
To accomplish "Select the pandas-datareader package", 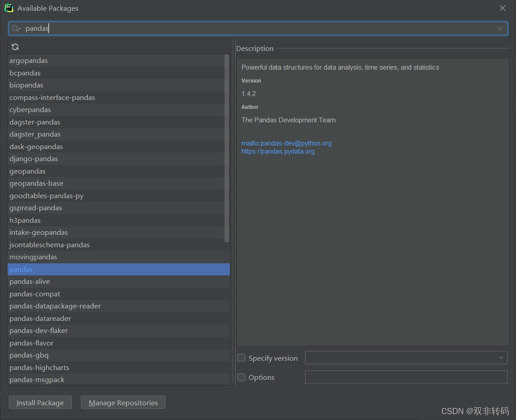I will tap(118, 318).
